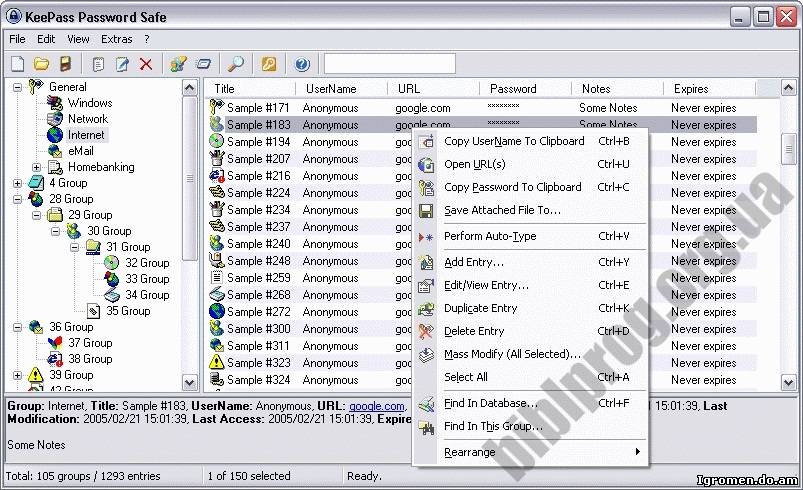Click the CD icon of Sample #194
The image size is (803, 490).
click(x=217, y=141)
